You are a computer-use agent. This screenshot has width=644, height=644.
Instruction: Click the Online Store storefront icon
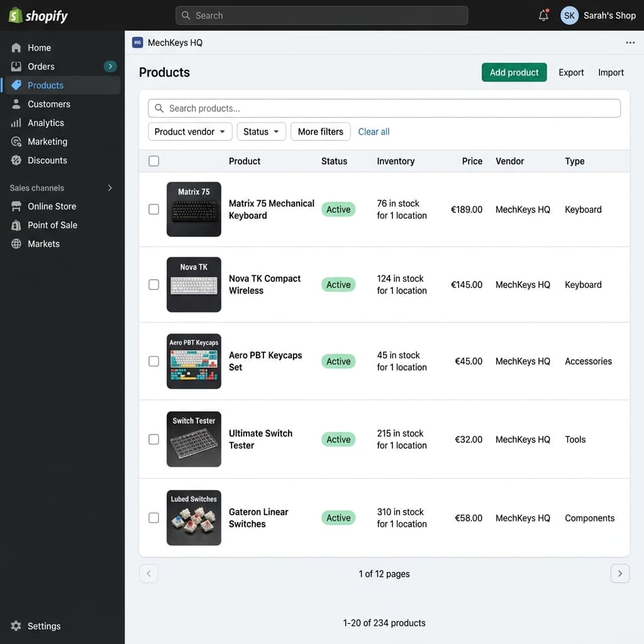(16, 206)
